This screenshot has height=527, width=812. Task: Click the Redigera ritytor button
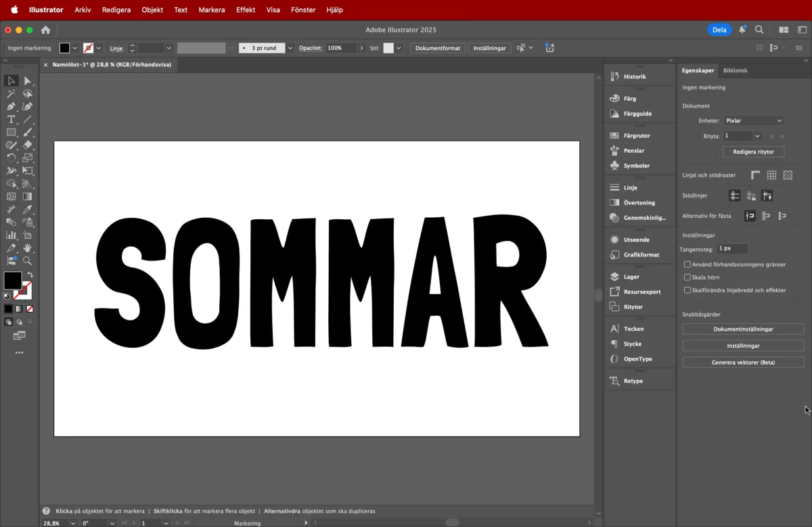tap(753, 152)
